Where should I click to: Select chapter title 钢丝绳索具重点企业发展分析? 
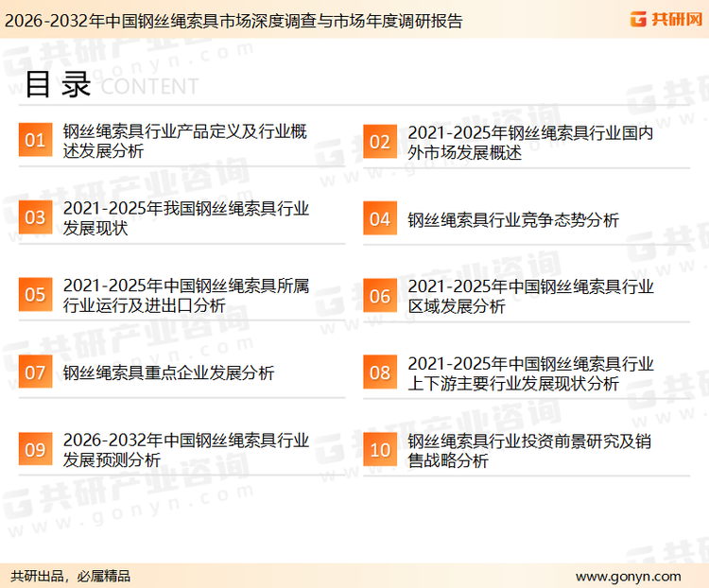pos(168,372)
